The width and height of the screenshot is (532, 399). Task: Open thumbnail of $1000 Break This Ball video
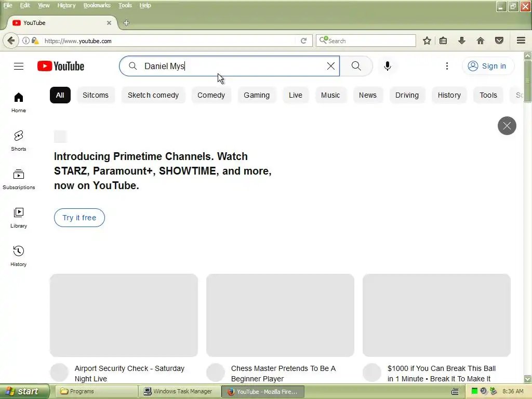(436, 315)
